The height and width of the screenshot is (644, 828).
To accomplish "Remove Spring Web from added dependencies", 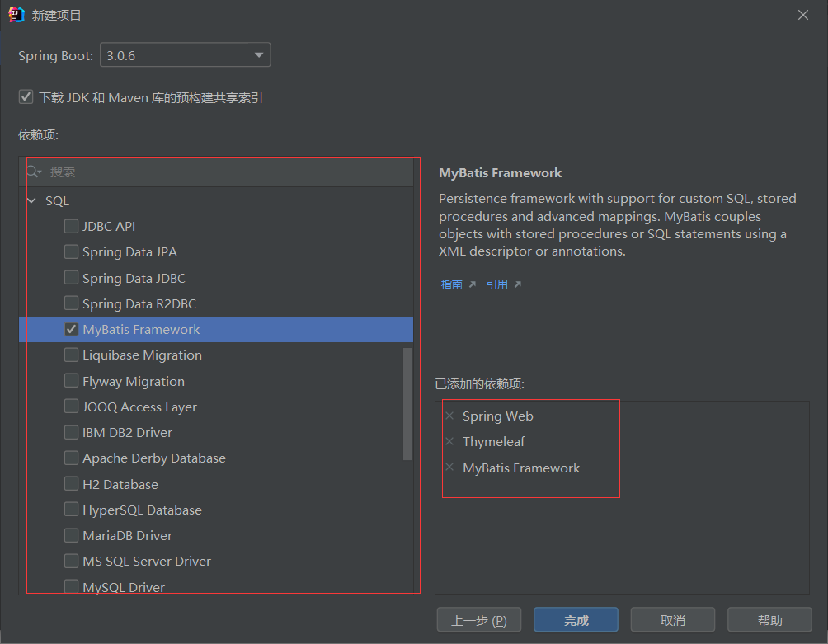I will pyautogui.click(x=449, y=416).
